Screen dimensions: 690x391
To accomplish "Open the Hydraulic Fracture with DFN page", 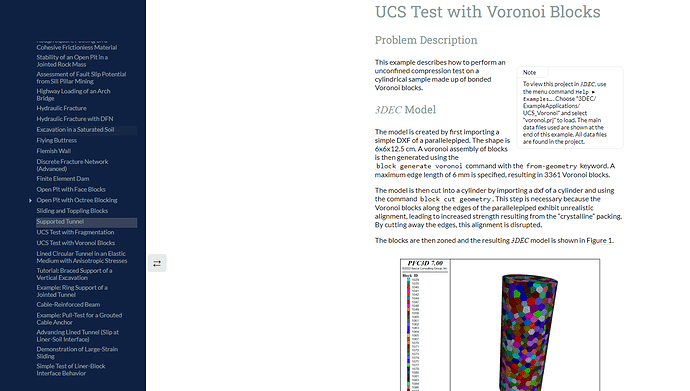I will tap(75, 119).
